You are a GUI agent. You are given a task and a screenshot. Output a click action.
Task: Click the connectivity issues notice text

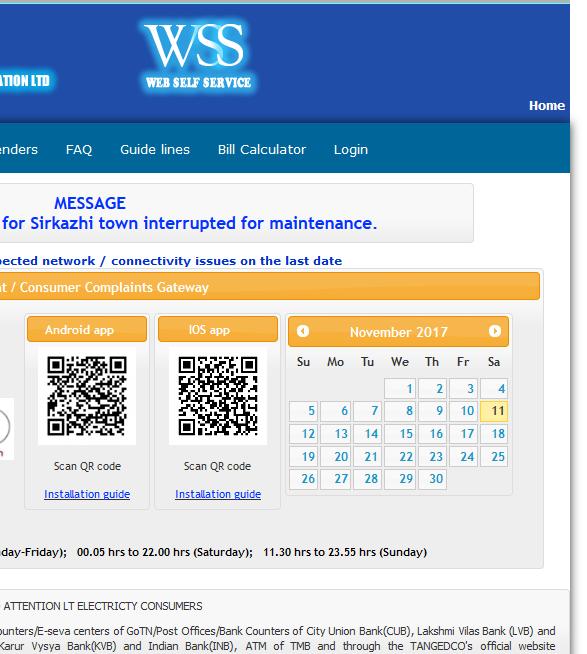(x=171, y=261)
